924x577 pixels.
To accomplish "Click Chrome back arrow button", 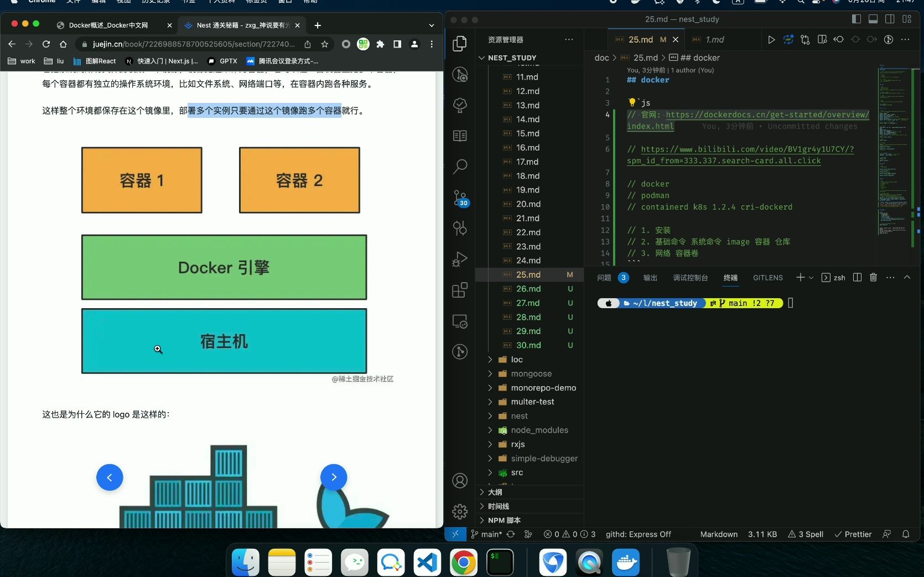I will [12, 44].
